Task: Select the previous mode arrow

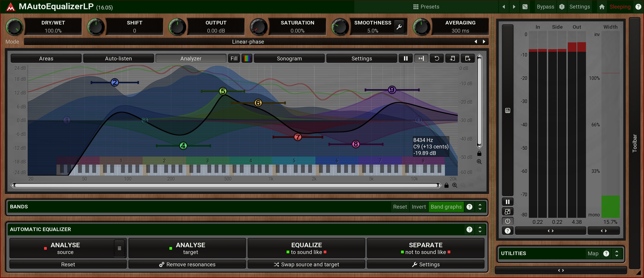Action: tap(476, 42)
